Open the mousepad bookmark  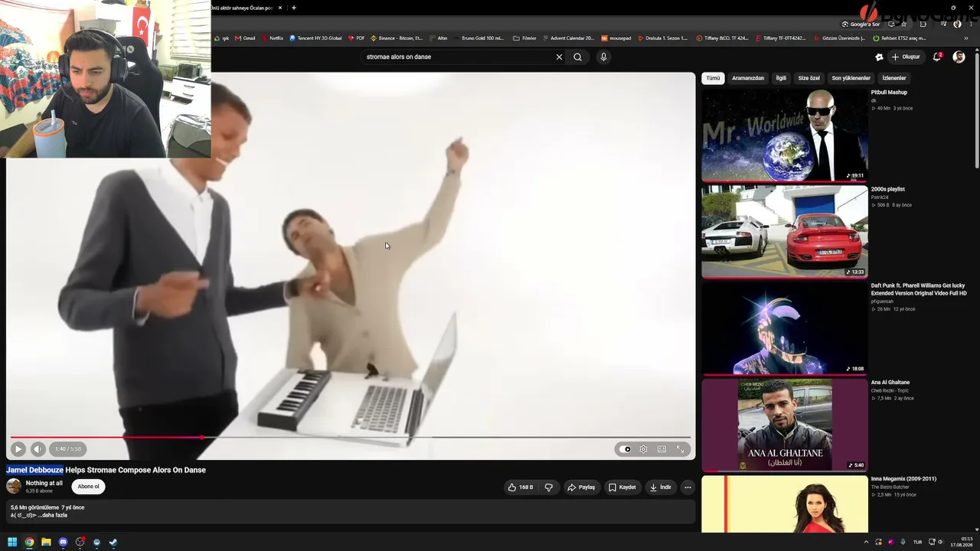pyautogui.click(x=616, y=38)
